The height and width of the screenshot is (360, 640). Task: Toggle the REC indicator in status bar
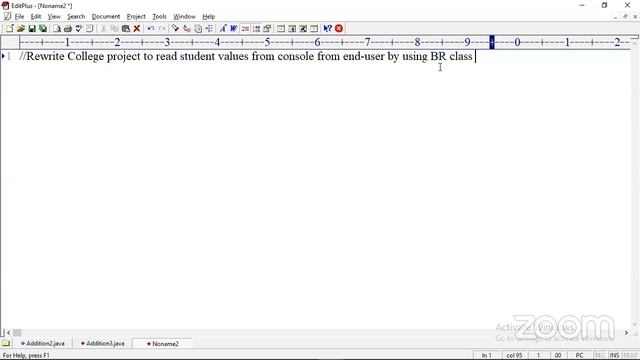[600, 356]
